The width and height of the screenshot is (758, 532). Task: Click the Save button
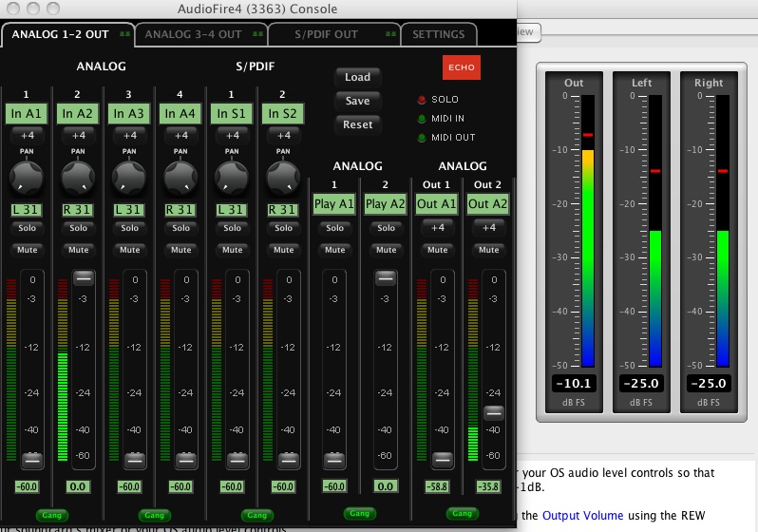point(358,101)
